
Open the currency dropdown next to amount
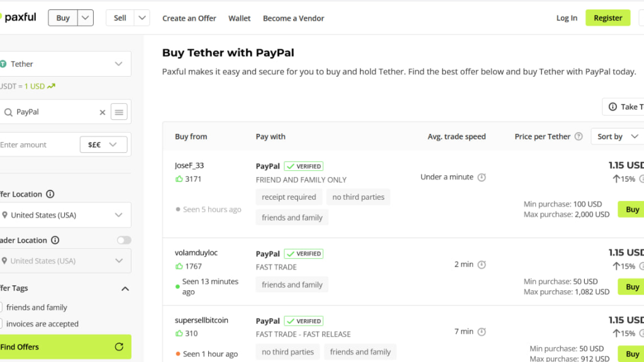point(104,145)
